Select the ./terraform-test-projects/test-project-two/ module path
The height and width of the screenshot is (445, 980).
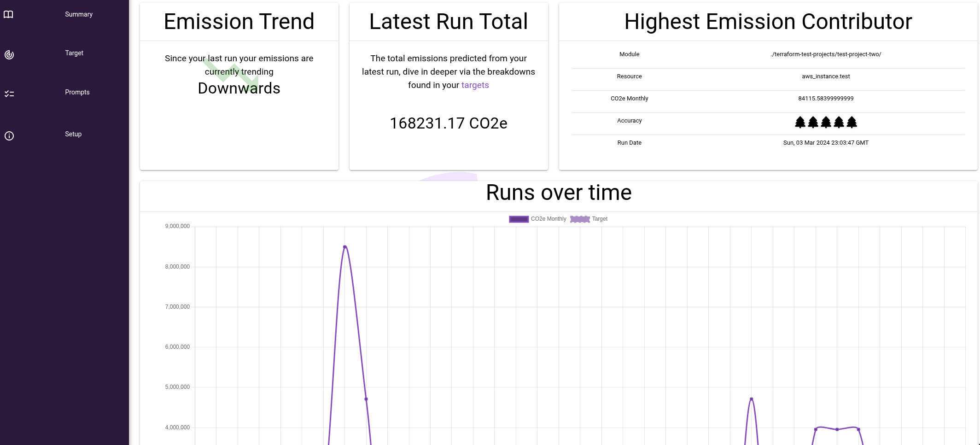click(826, 54)
